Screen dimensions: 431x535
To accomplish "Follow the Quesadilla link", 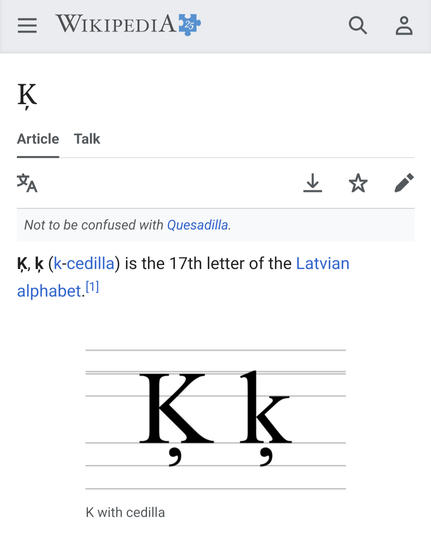I will coord(197,225).
